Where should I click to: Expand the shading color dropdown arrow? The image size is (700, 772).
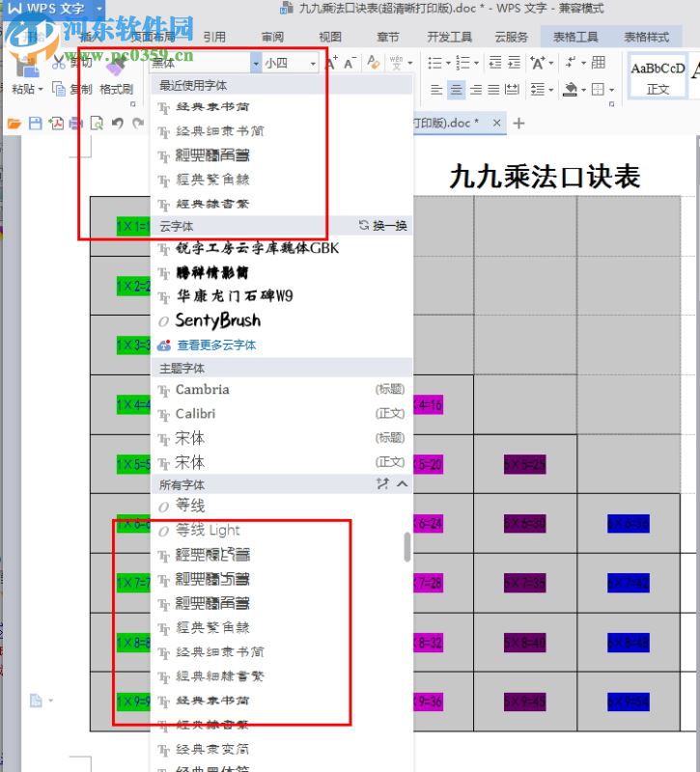pyautogui.click(x=583, y=90)
